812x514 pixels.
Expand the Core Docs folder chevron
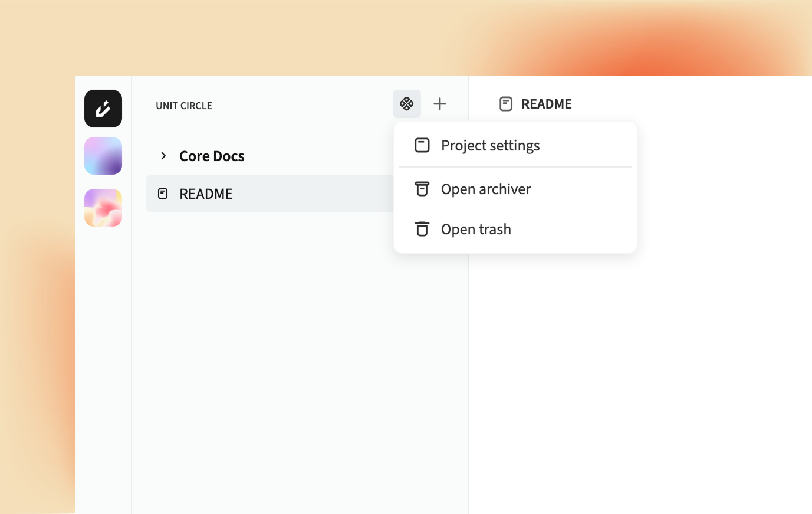pos(163,156)
